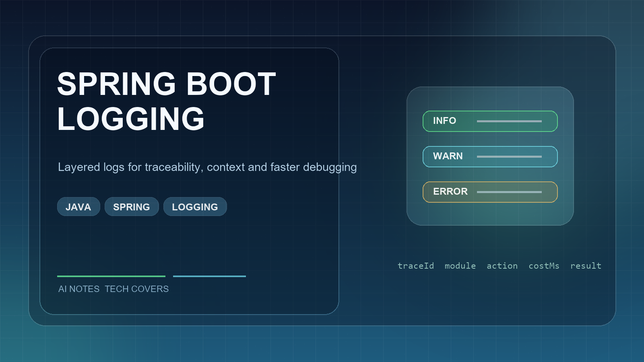Click the SPRING tag pill
Screen dimensions: 644x362
tap(132, 207)
